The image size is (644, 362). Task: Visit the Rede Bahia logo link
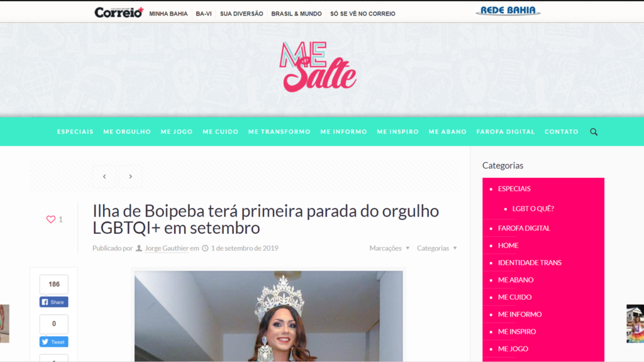(508, 11)
